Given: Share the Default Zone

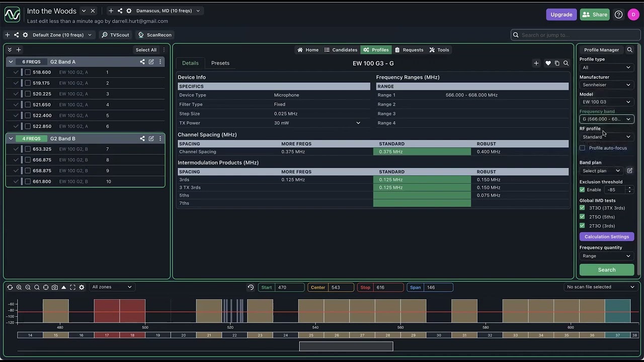Looking at the screenshot, I should point(16,35).
